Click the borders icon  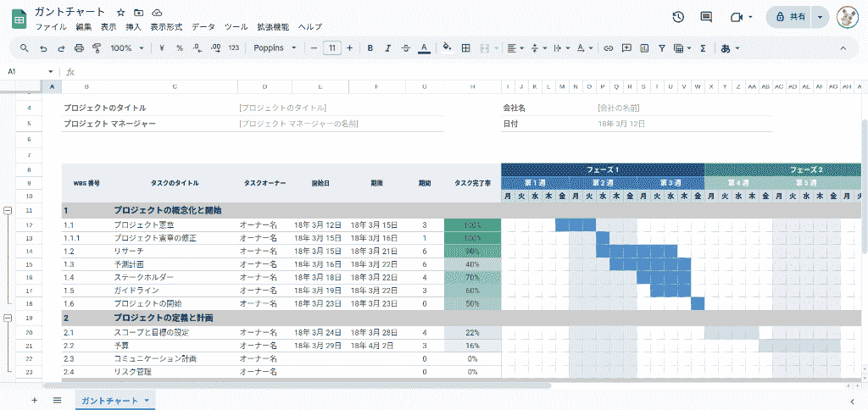click(x=465, y=48)
